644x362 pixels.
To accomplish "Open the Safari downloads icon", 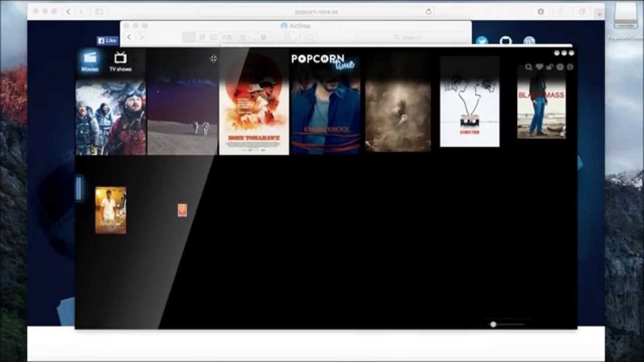I will (541, 11).
